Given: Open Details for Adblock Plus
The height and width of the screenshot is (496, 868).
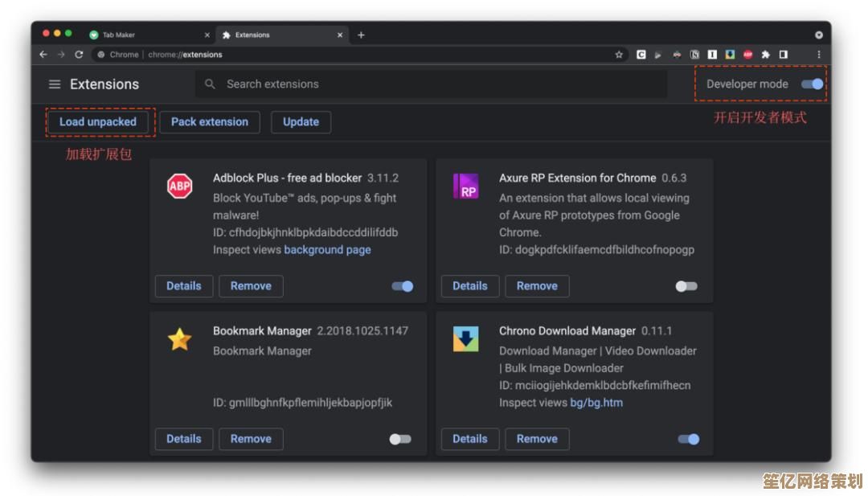Looking at the screenshot, I should click(184, 286).
